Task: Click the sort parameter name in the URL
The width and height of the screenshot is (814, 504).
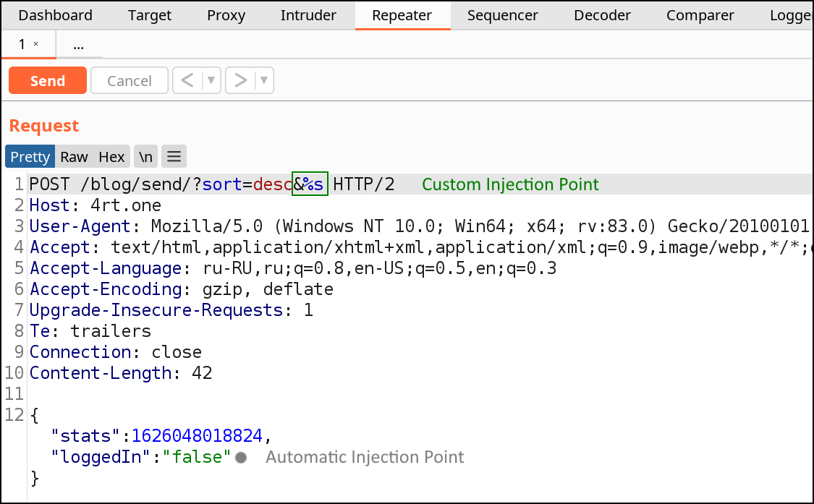Action: point(222,184)
